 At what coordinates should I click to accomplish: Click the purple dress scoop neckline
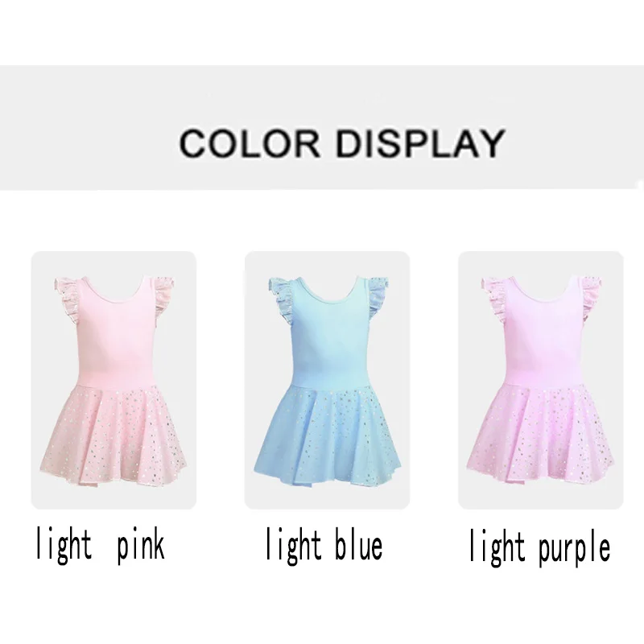[542, 291]
